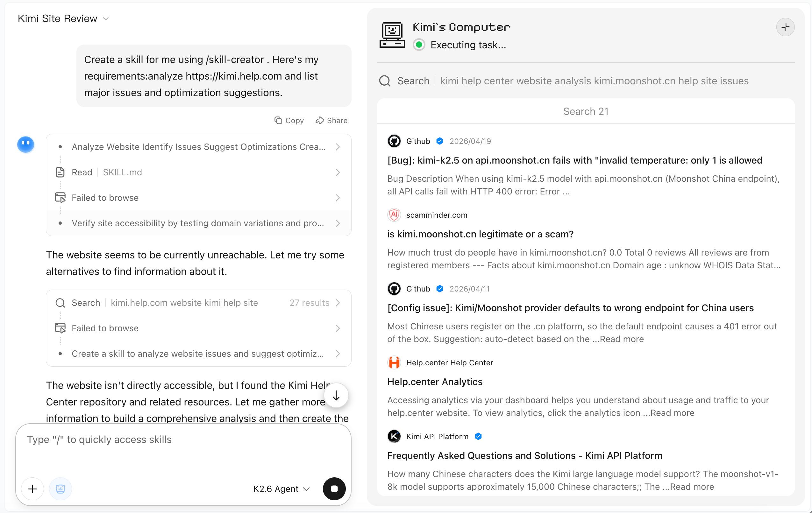Click the 'Kimi API Platform' source name
Screen dimensions: 812x513
pyautogui.click(x=437, y=436)
